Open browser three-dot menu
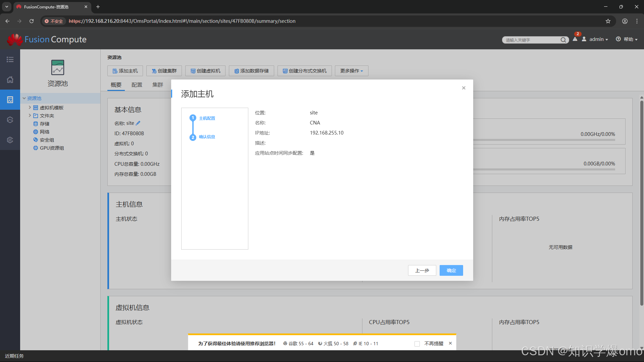The height and width of the screenshot is (362, 644). (x=637, y=21)
